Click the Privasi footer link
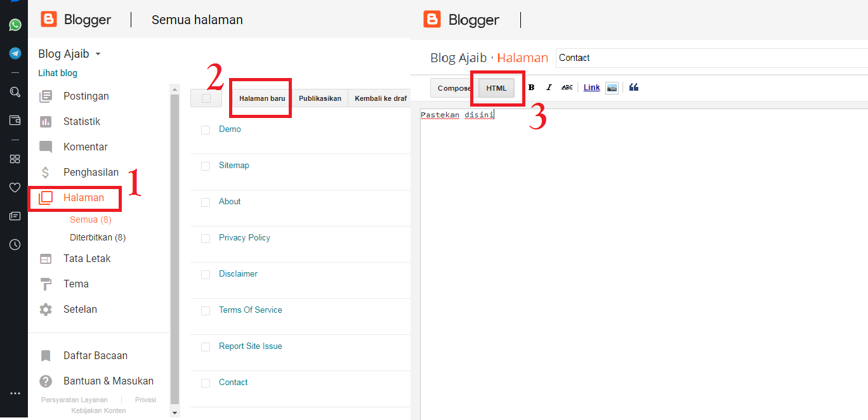This screenshot has height=420, width=868. click(x=145, y=400)
